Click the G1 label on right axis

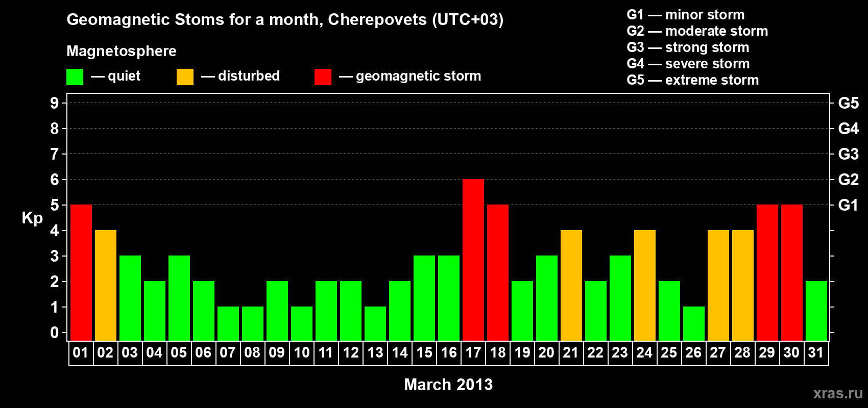849,205
